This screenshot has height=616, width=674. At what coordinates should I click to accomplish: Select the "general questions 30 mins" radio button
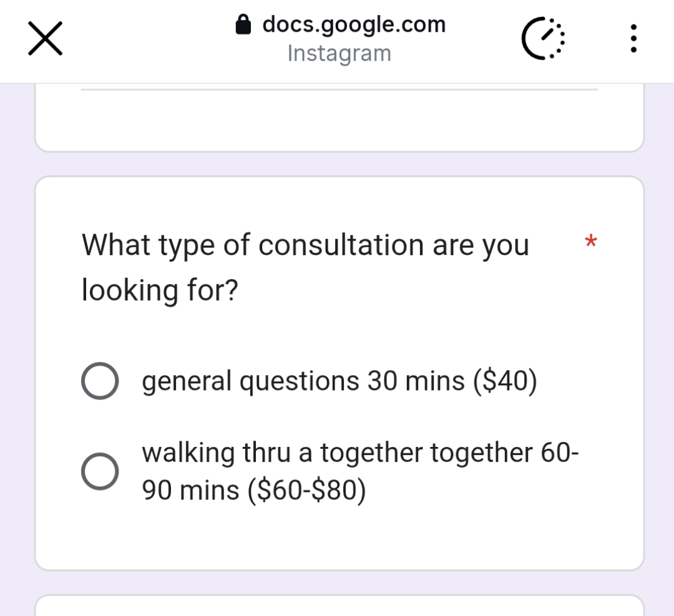(100, 381)
